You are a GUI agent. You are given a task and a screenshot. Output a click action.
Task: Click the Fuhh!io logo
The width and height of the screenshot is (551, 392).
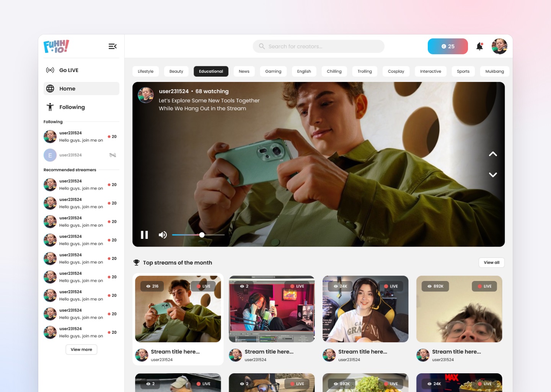click(56, 46)
